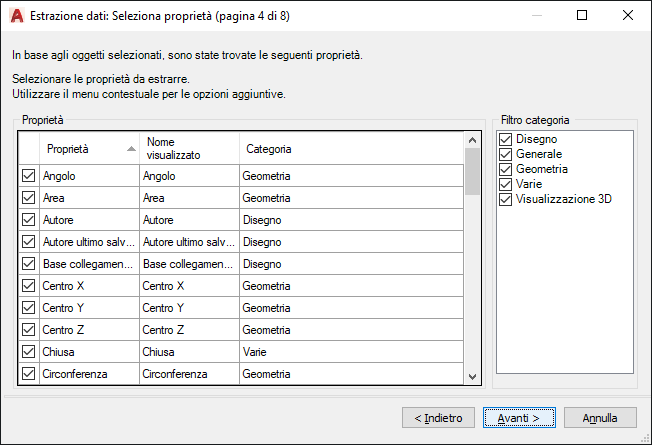Click the AutoCAD logo icon in title bar
The width and height of the screenshot is (652, 445).
tap(16, 15)
